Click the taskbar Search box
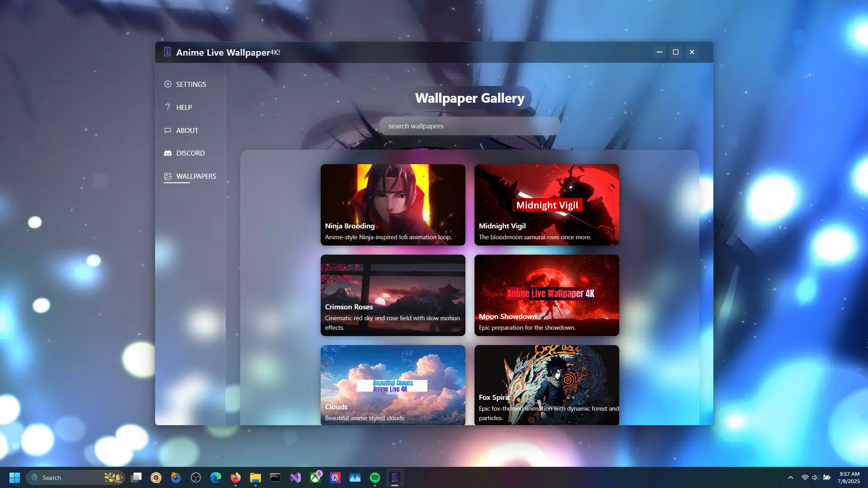Image resolution: width=868 pixels, height=488 pixels. 76,478
